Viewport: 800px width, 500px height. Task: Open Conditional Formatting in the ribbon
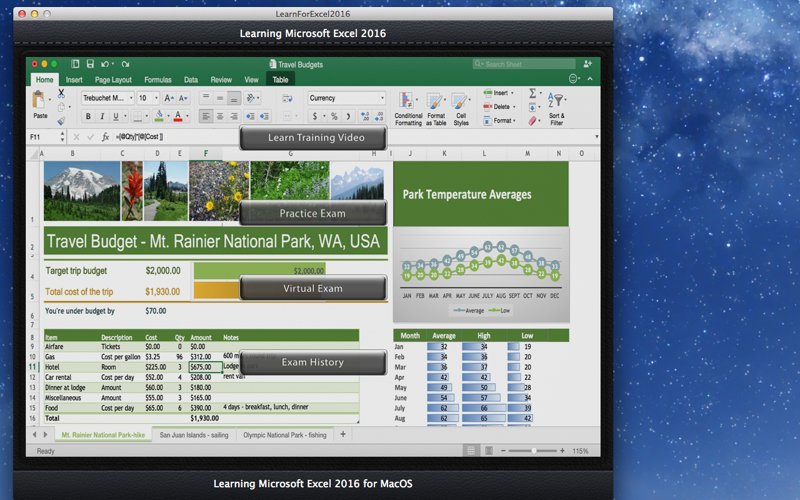408,109
